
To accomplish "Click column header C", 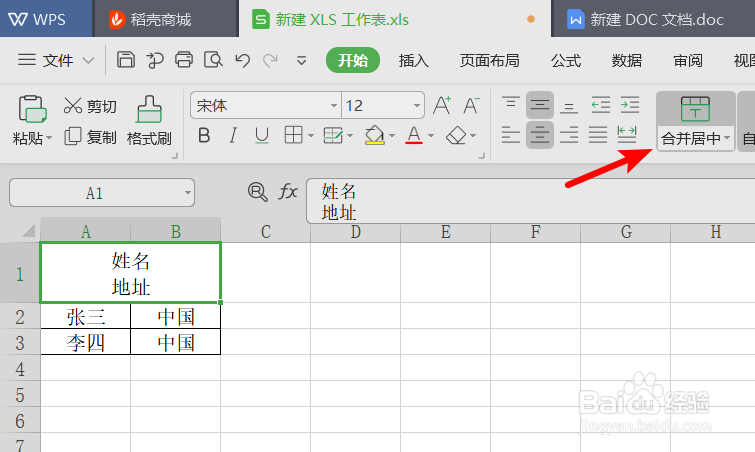I will (265, 232).
